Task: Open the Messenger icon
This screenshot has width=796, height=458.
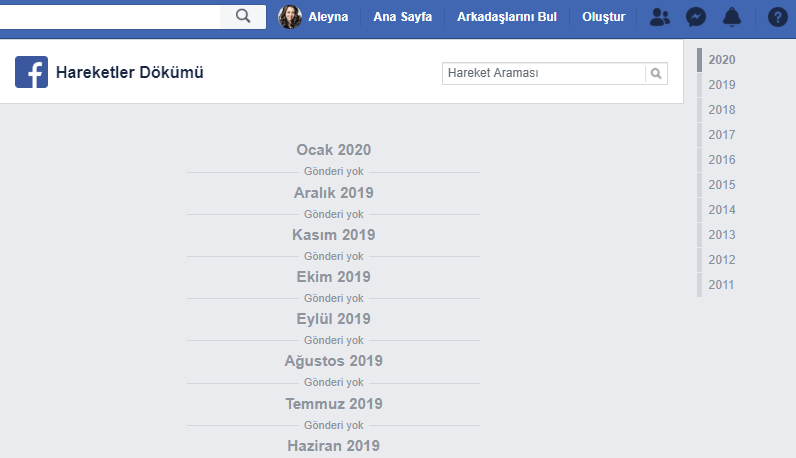Action: tap(695, 17)
